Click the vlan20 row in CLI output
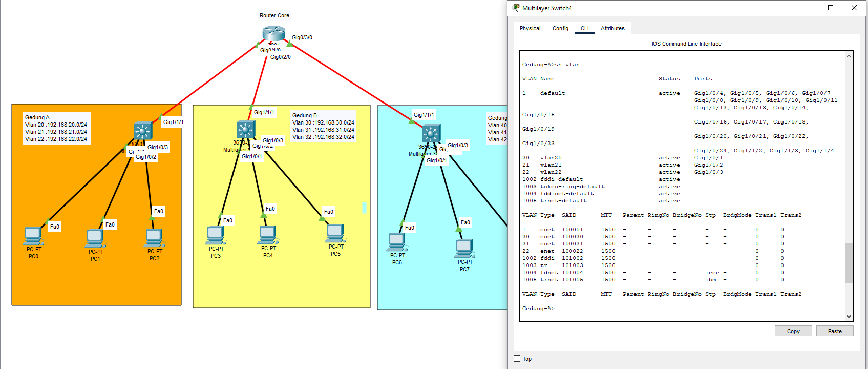 [x=623, y=158]
